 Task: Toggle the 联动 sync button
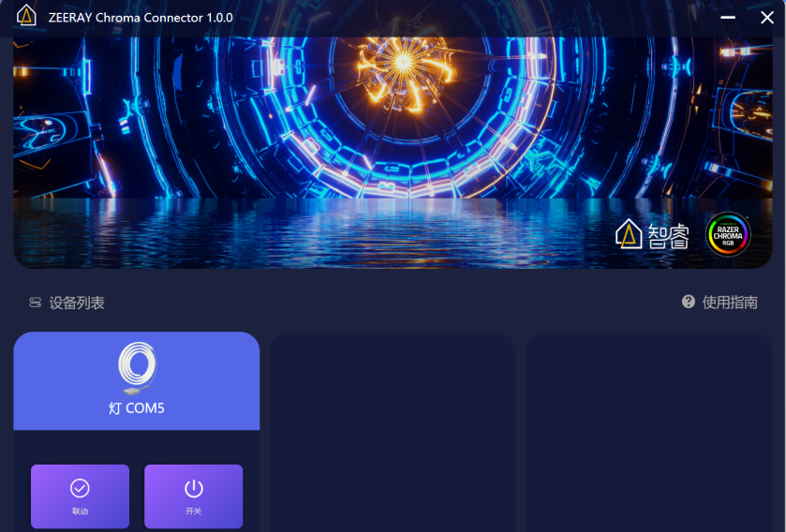81,495
